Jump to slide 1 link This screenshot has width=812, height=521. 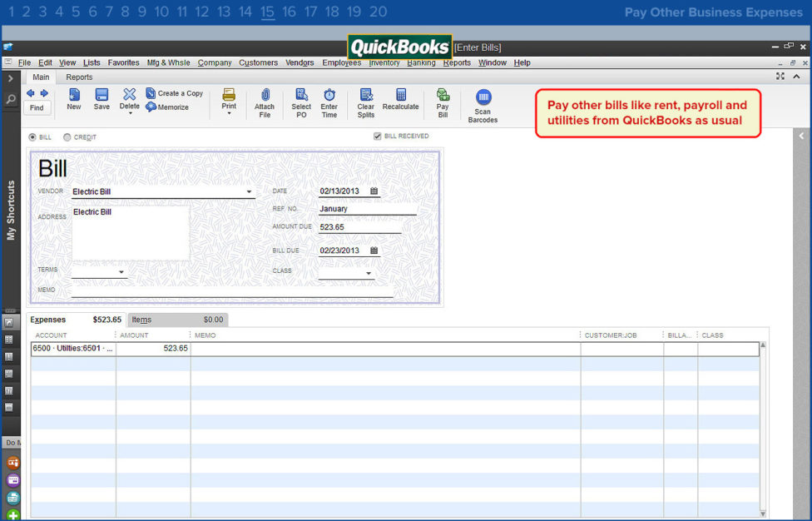point(12,12)
